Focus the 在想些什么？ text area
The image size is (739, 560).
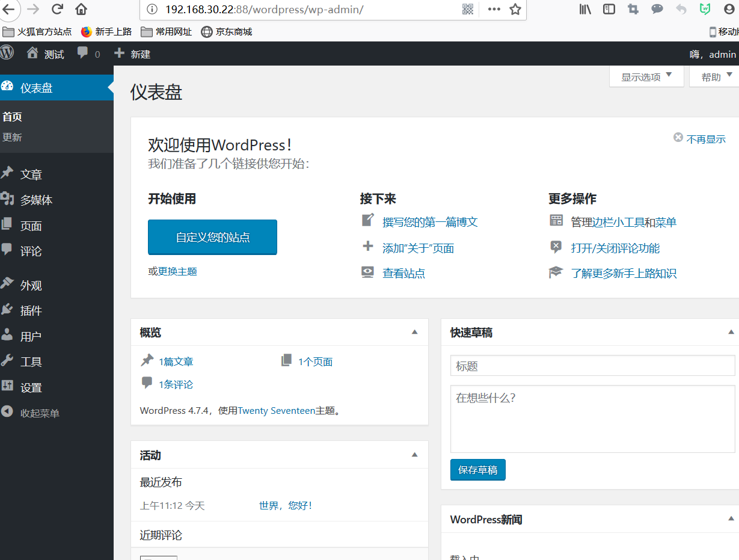(592, 419)
